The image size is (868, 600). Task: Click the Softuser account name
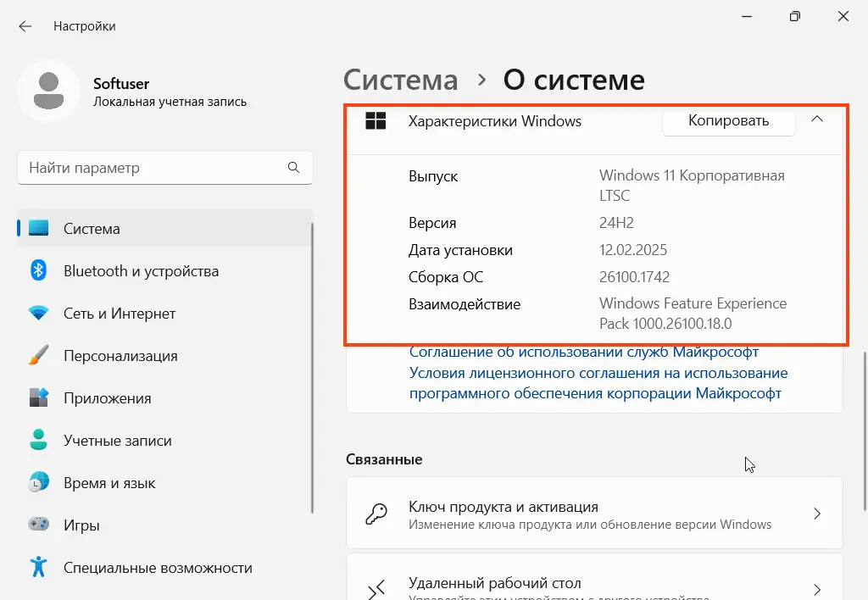tap(121, 84)
